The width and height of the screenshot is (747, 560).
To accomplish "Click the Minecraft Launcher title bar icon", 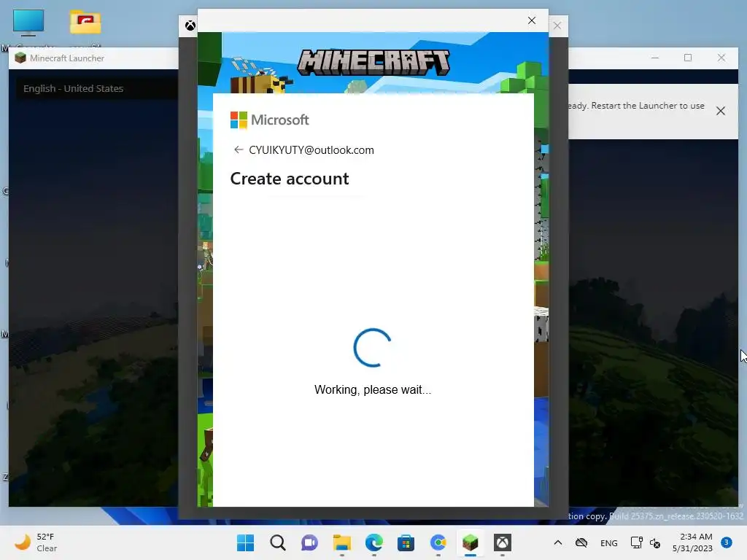I will (x=20, y=58).
